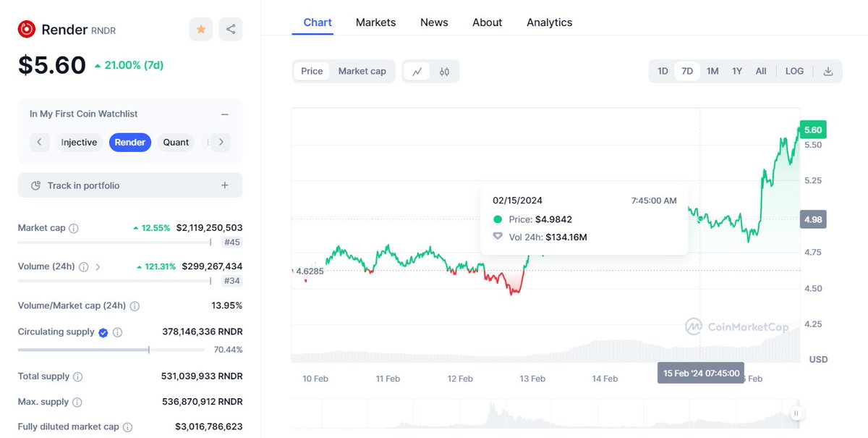Switch to the Markets tab

coord(375,22)
